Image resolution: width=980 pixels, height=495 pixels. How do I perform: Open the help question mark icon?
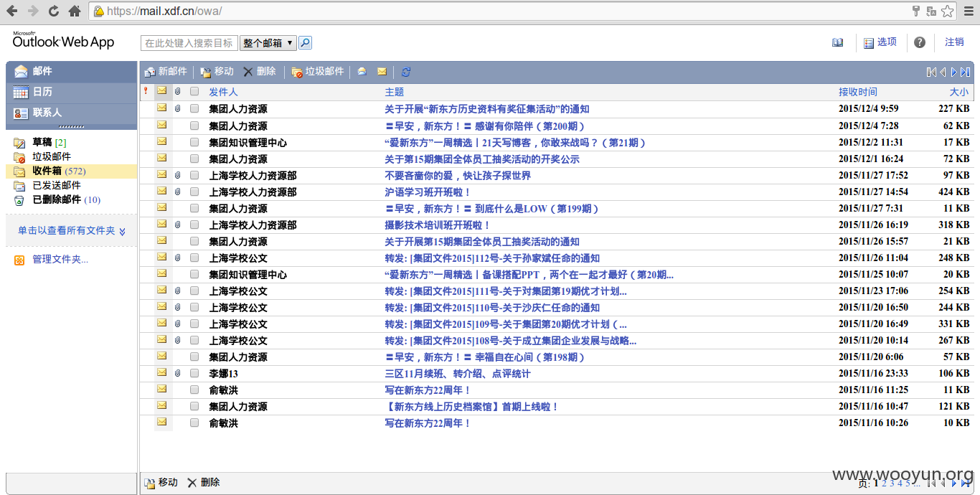coord(920,43)
